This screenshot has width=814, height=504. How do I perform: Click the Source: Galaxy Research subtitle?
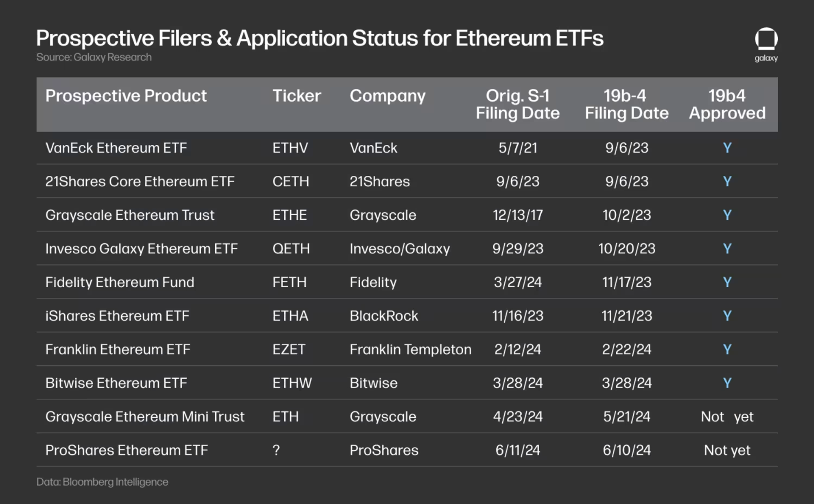click(94, 57)
